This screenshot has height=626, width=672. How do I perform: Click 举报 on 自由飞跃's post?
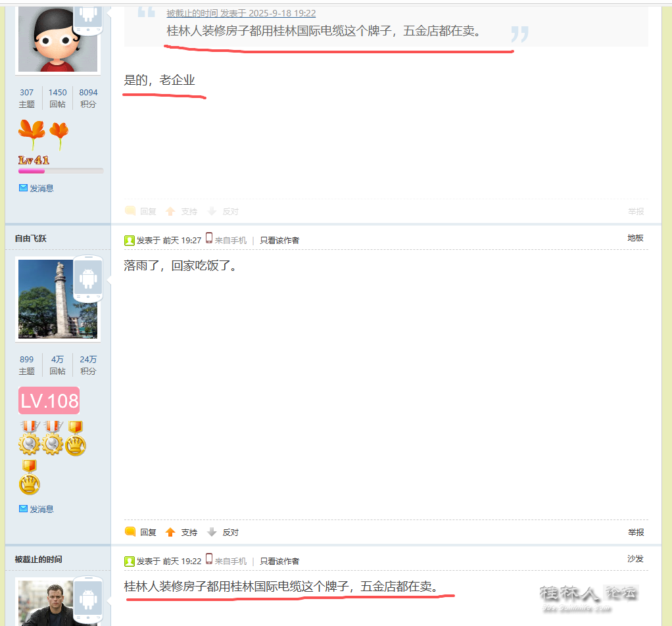point(636,532)
